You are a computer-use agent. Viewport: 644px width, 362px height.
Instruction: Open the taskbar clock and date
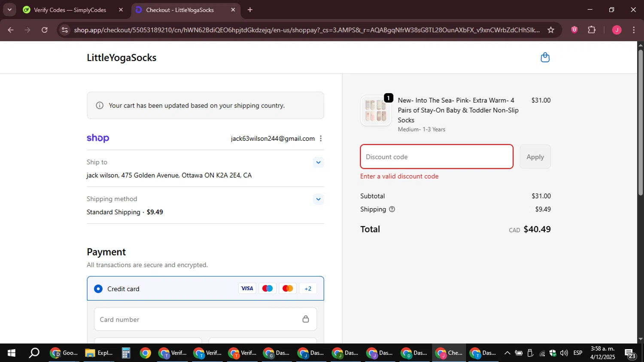coord(603,353)
